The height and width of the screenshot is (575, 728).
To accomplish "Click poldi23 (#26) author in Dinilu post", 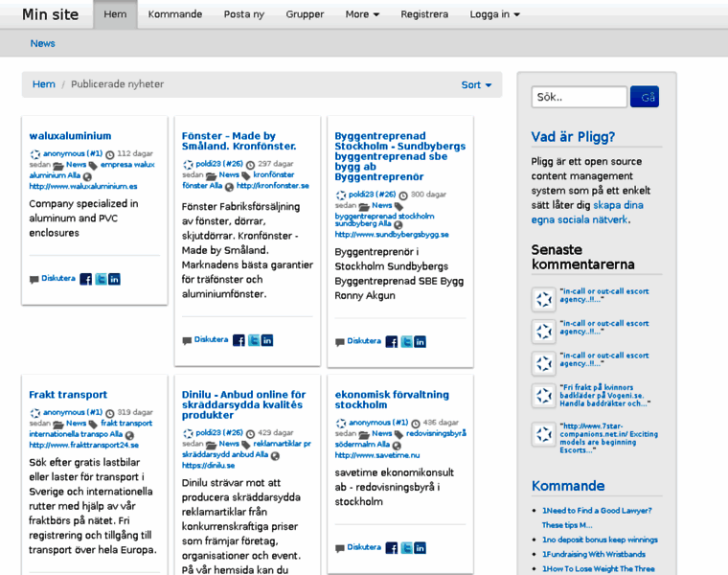I will (x=219, y=432).
